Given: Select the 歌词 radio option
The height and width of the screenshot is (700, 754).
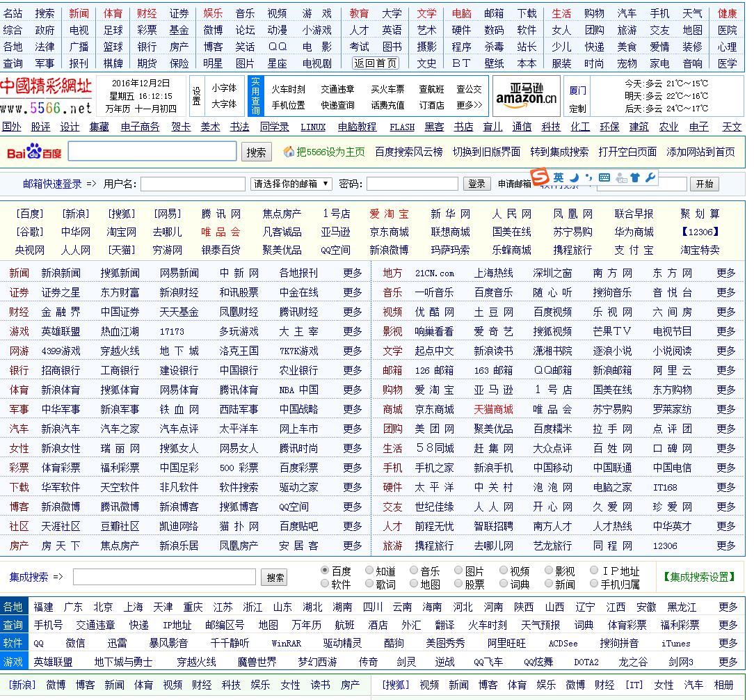Looking at the screenshot, I should (x=369, y=584).
